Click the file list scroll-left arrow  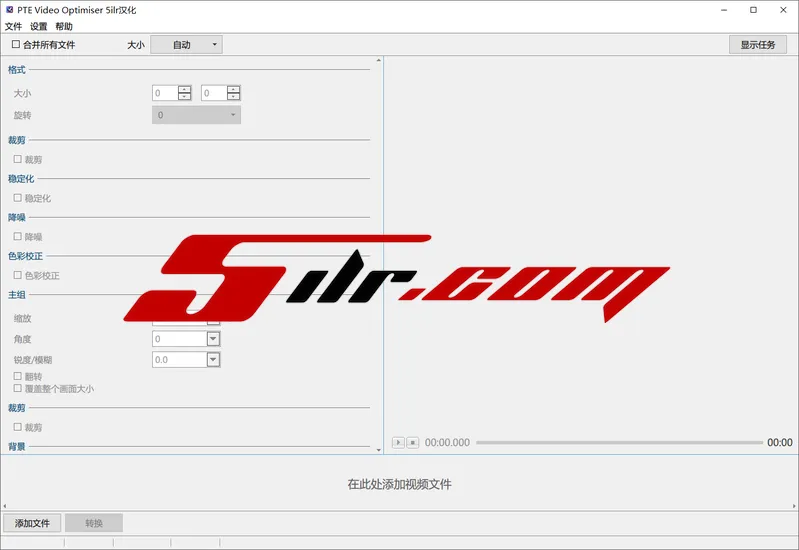(5, 506)
